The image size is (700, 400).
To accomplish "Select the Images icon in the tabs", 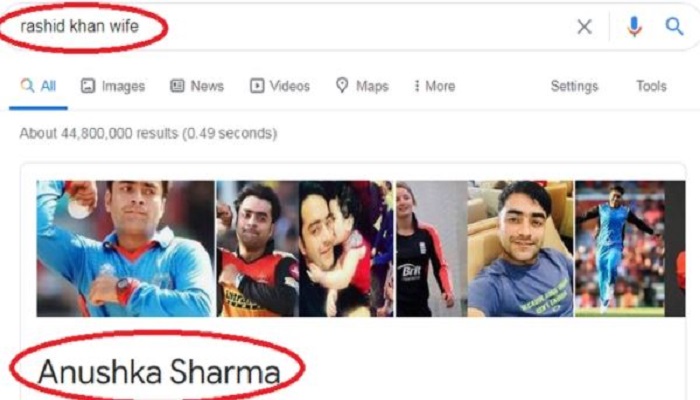I will tap(88, 86).
